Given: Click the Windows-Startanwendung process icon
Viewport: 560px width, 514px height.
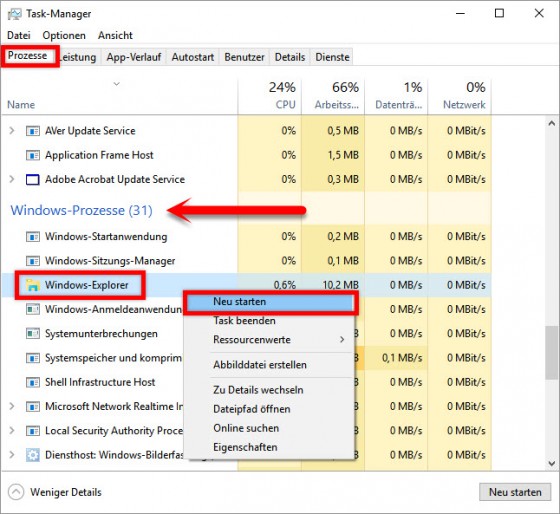Looking at the screenshot, I should (33, 237).
